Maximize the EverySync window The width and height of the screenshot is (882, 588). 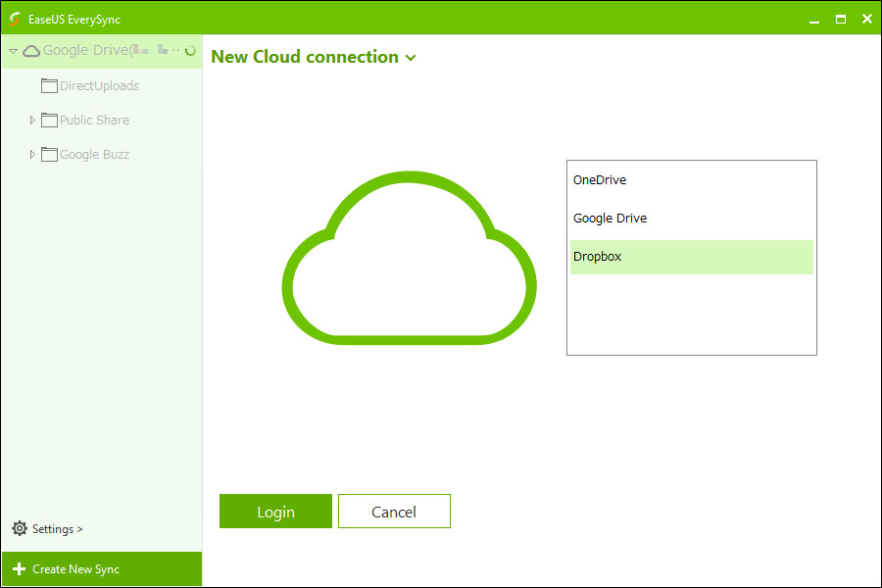[x=841, y=19]
